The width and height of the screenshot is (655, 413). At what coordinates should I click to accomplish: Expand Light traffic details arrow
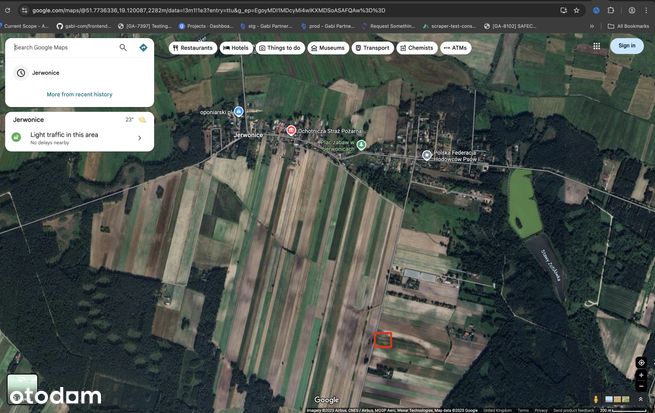pyautogui.click(x=140, y=138)
